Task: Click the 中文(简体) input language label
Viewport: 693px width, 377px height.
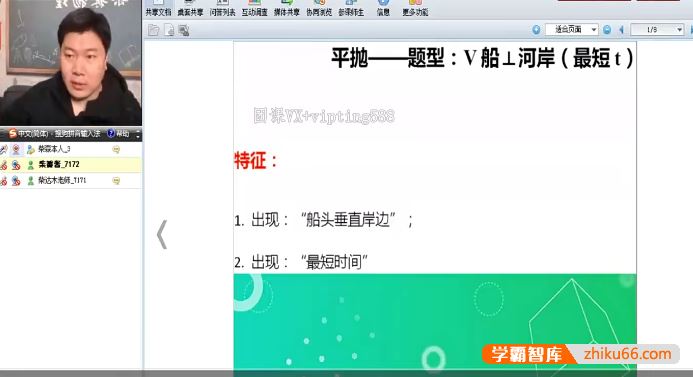Action: [33, 133]
